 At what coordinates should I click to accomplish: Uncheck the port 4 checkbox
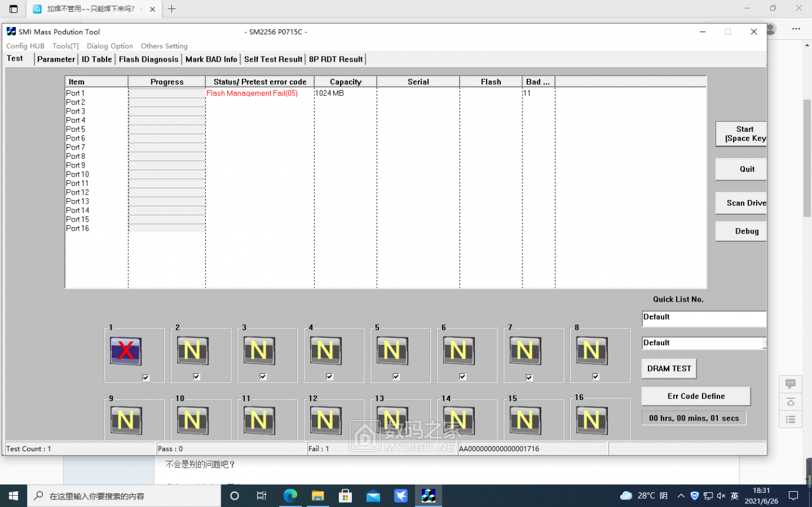pos(330,376)
